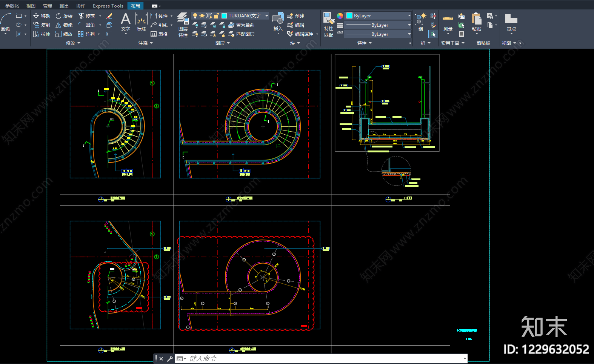Open Layer Properties (图层特性) manager
The width and height of the screenshot is (594, 364).
(183, 25)
